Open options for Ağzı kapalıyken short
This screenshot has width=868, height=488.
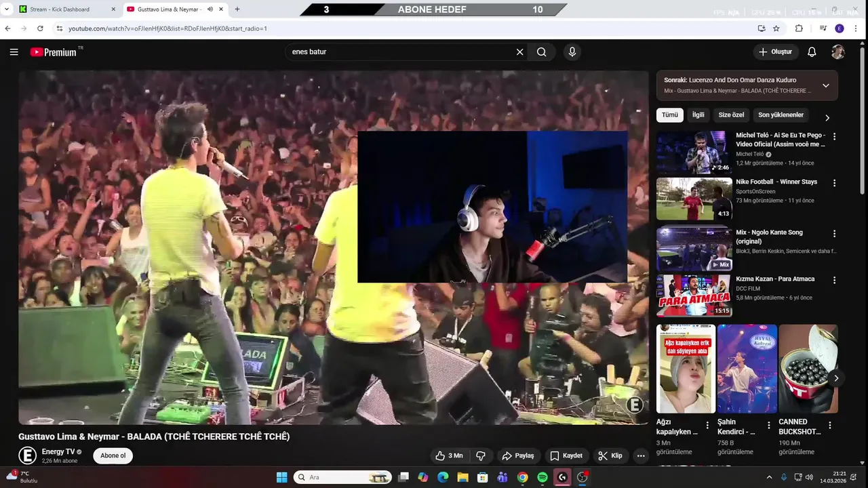click(x=707, y=426)
